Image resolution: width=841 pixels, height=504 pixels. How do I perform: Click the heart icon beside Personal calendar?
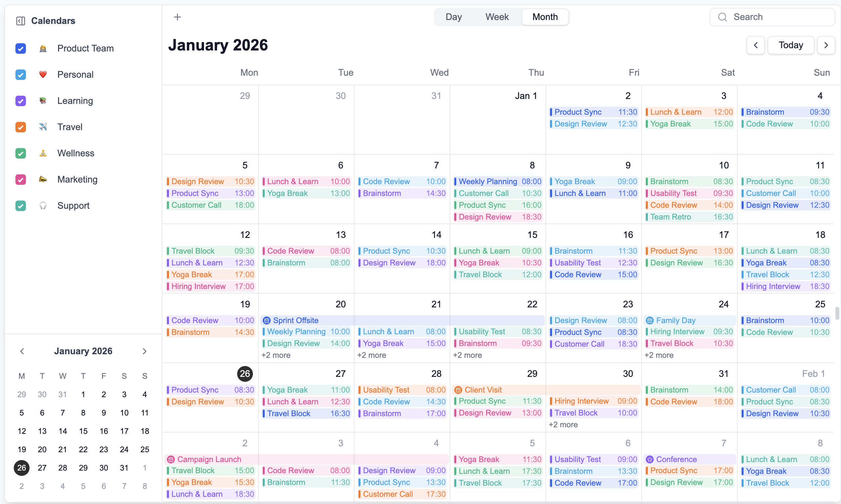pyautogui.click(x=43, y=74)
